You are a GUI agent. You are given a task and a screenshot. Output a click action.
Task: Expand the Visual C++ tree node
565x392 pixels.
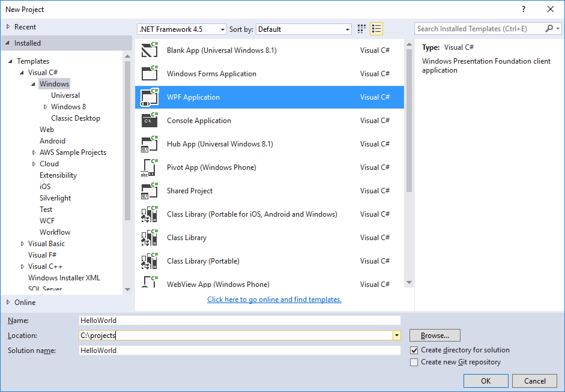(22, 267)
